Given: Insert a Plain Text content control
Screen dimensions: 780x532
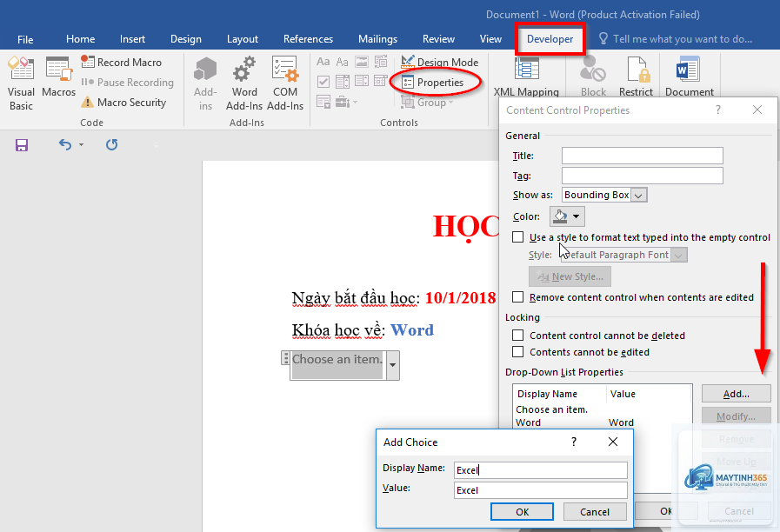Looking at the screenshot, I should click(343, 62).
